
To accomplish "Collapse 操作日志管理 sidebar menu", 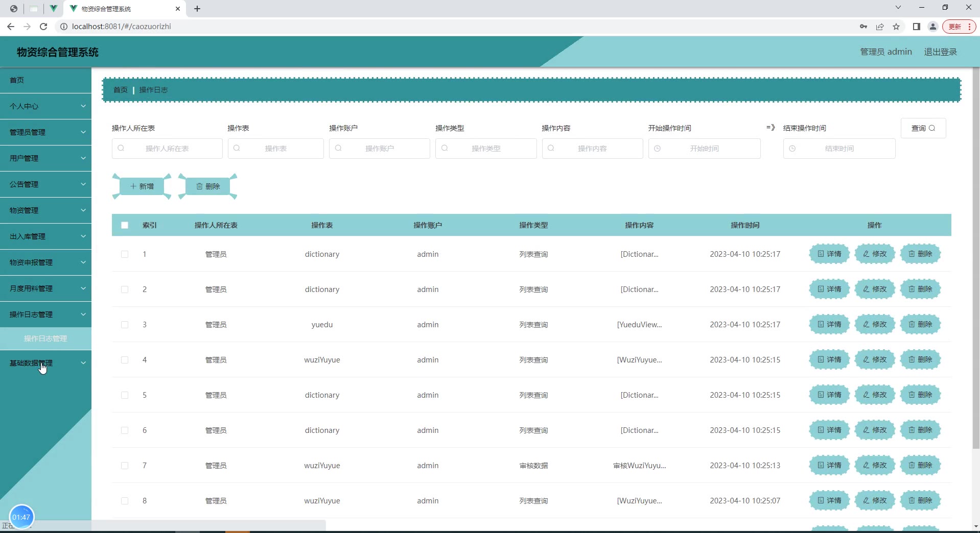I will (x=45, y=314).
